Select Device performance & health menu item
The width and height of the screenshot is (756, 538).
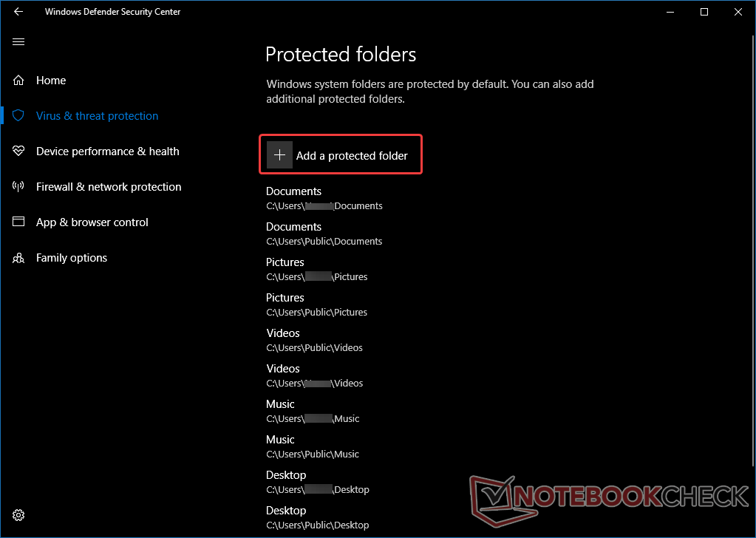(107, 151)
